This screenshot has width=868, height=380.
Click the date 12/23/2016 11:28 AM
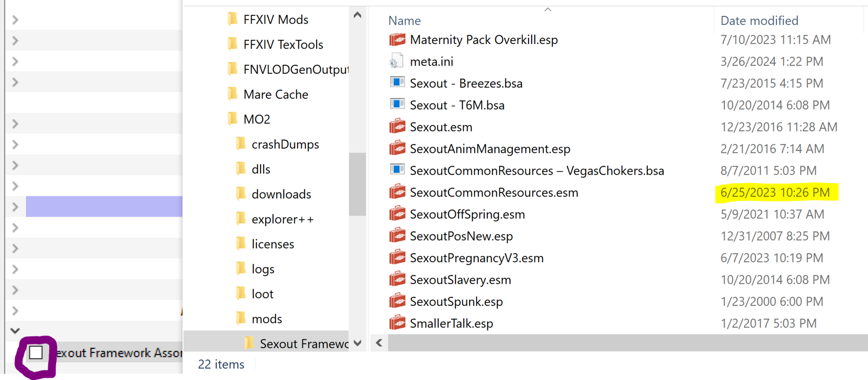[779, 127]
